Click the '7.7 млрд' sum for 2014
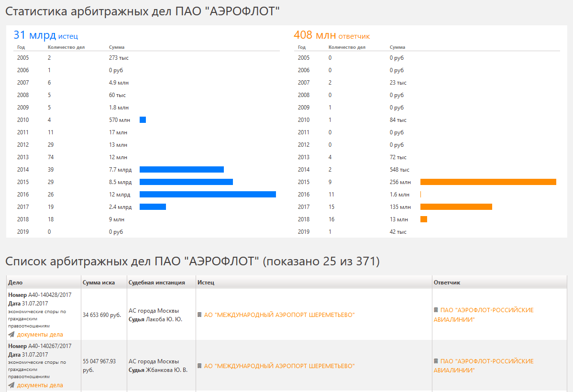Image resolution: width=573 pixels, height=392 pixels. 120,170
